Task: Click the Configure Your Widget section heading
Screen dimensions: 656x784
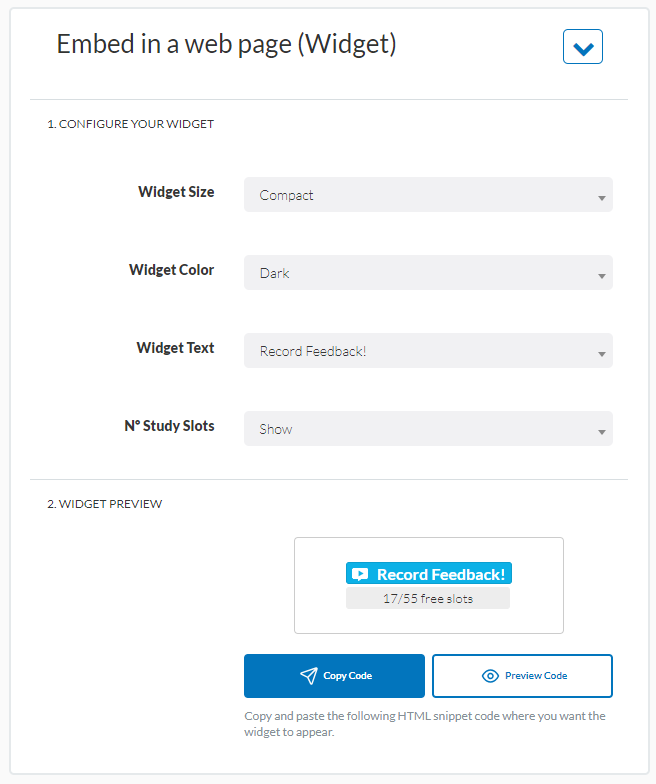Action: (131, 124)
